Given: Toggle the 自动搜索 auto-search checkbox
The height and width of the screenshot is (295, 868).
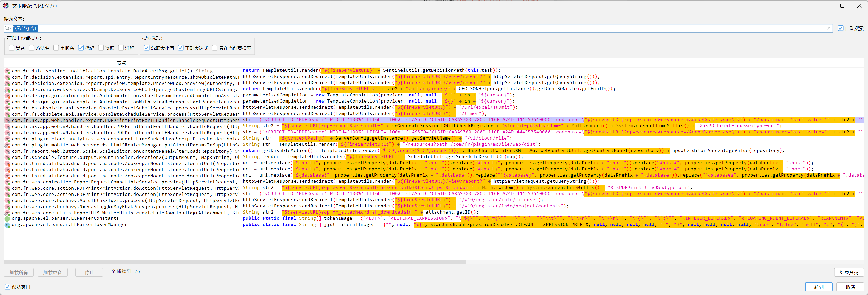Looking at the screenshot, I should [840, 28].
